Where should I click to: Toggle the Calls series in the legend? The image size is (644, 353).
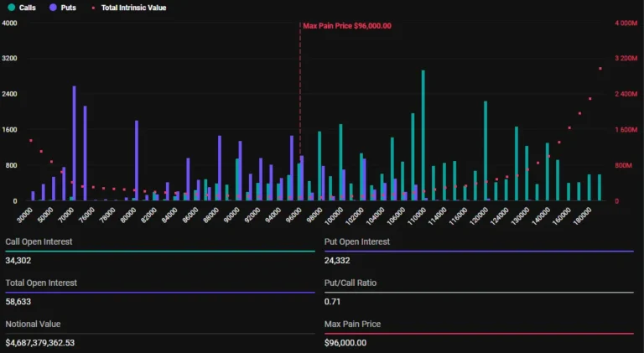pos(22,8)
